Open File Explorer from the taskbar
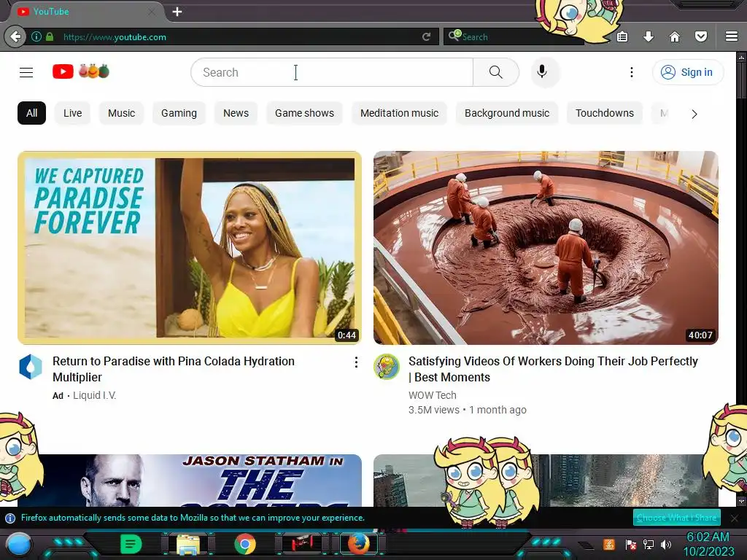The image size is (747, 560). [188, 544]
